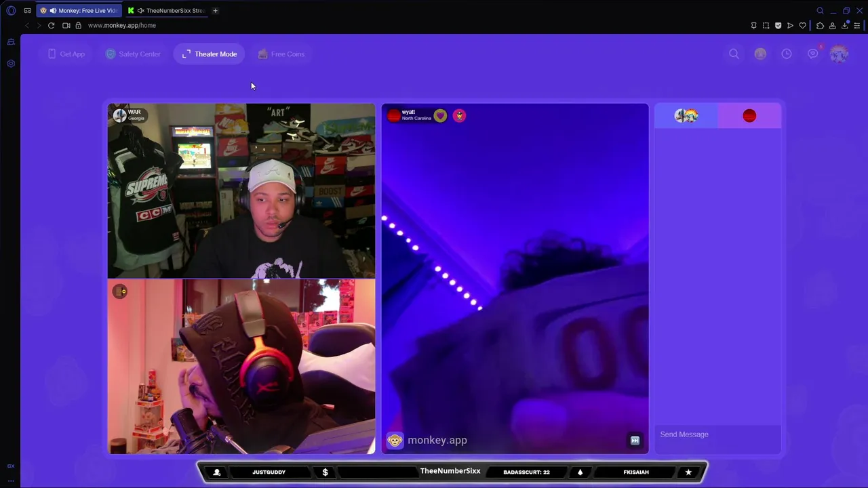
Task: Click wyatt's red avatar on match video
Action: 394,116
